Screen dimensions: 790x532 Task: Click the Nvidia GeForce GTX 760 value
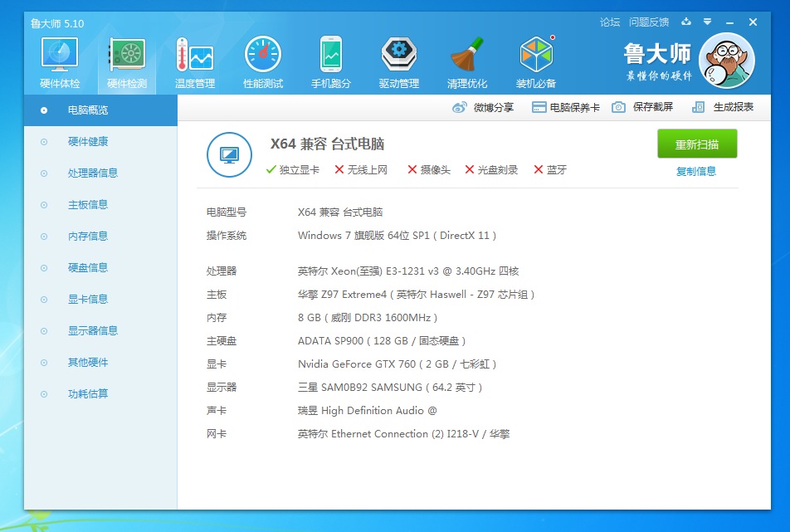(397, 364)
